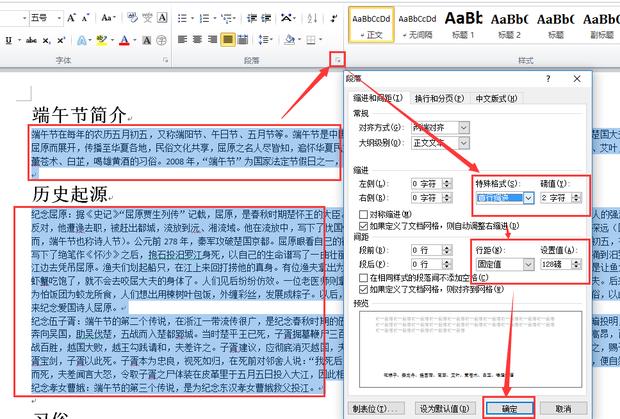The height and width of the screenshot is (419, 620).
Task: Click the bulleted list icon
Action: pos(184,17)
